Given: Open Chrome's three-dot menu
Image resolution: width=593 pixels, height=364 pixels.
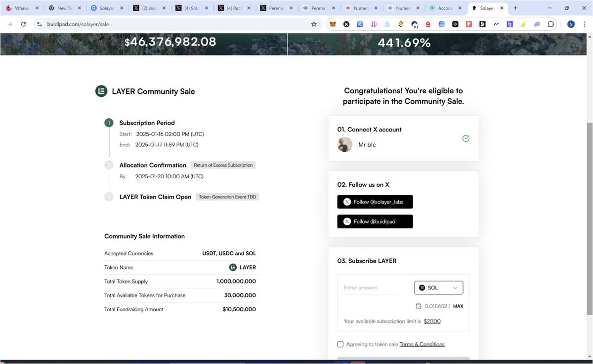Looking at the screenshot, I should point(585,24).
